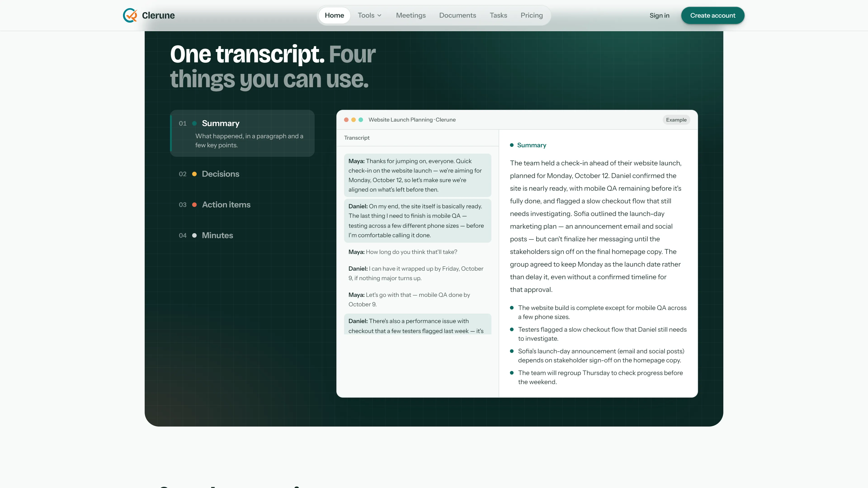Click the red dot beside Action items

194,204
